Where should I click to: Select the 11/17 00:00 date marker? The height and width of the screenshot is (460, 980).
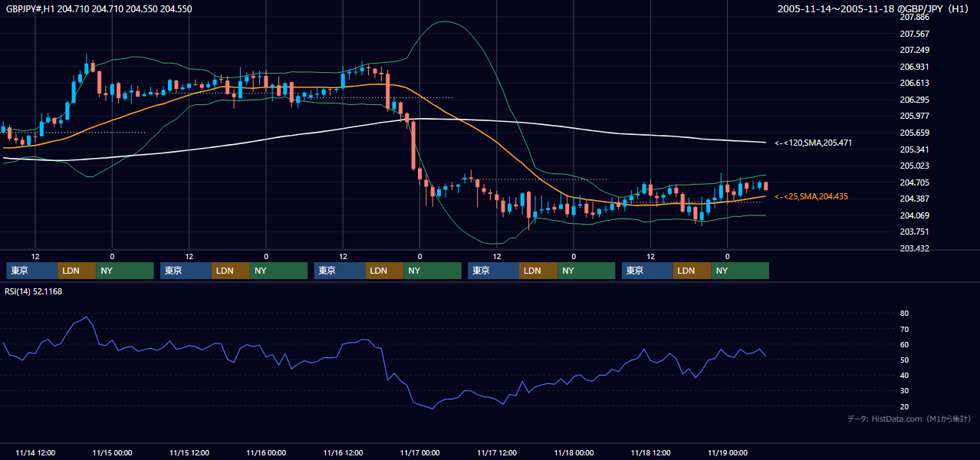(419, 452)
